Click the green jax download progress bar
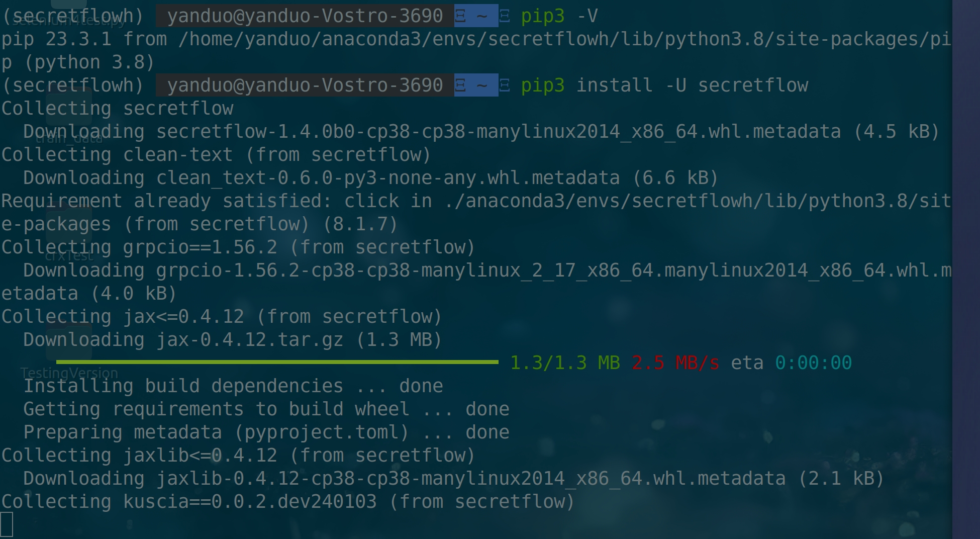 click(276, 362)
